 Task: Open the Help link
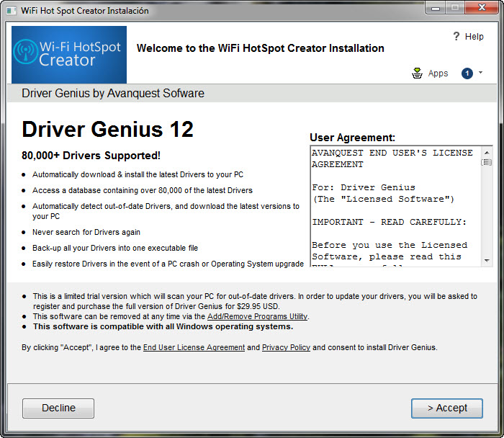pos(474,37)
